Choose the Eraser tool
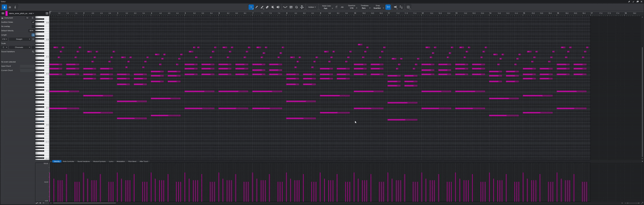This screenshot has height=205, width=644. tap(267, 7)
